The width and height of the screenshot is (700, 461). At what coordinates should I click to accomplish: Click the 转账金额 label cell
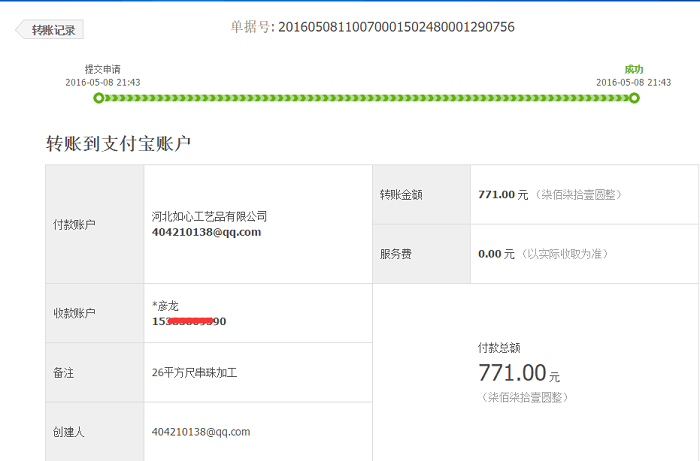[421, 195]
